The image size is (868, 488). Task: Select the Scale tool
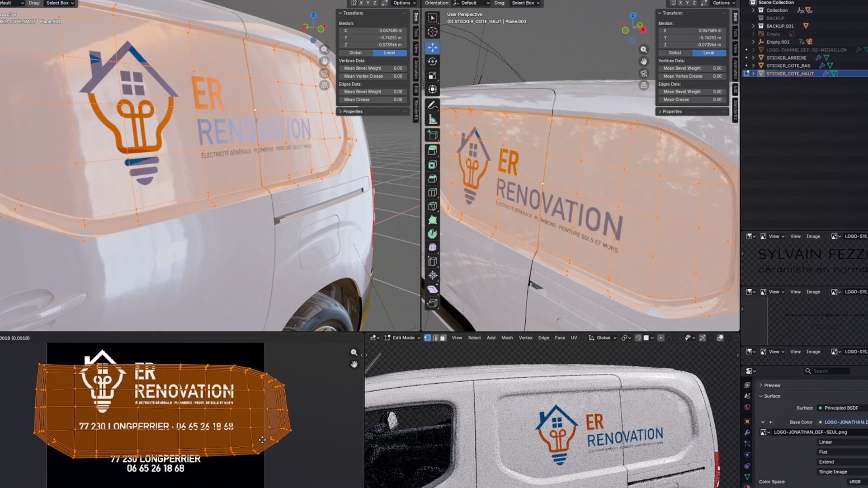(433, 75)
